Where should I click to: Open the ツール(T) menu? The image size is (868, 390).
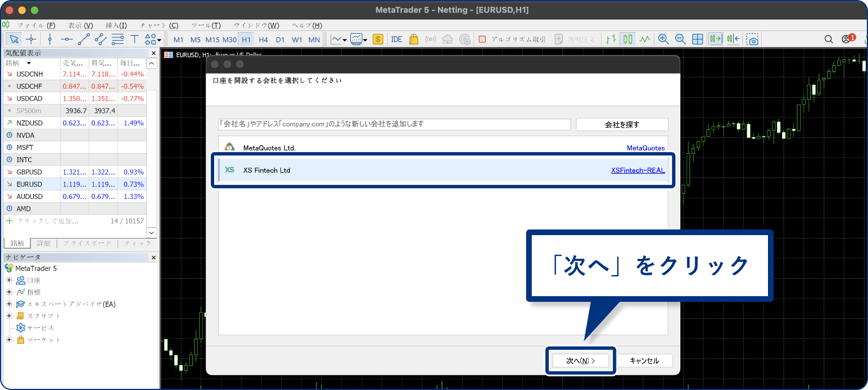click(x=206, y=25)
